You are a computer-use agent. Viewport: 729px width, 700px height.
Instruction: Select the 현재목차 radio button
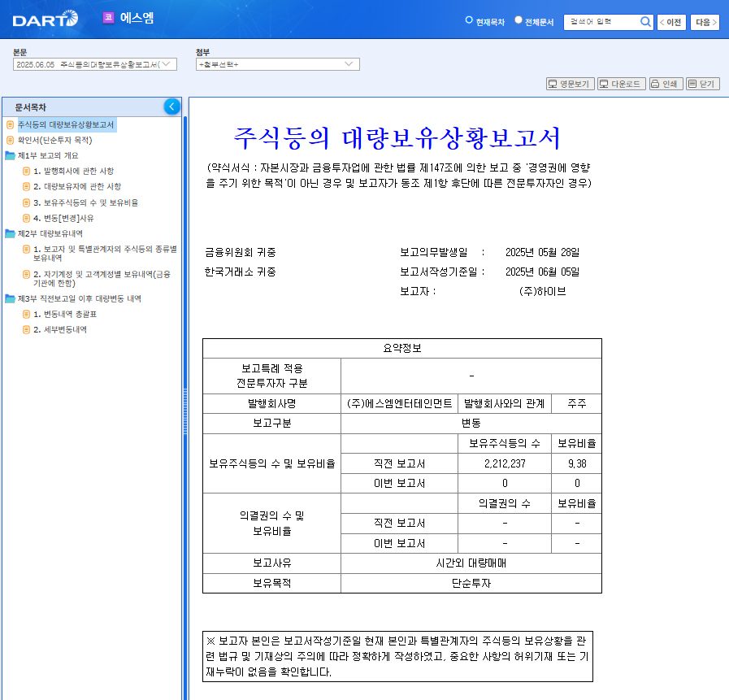tap(469, 20)
